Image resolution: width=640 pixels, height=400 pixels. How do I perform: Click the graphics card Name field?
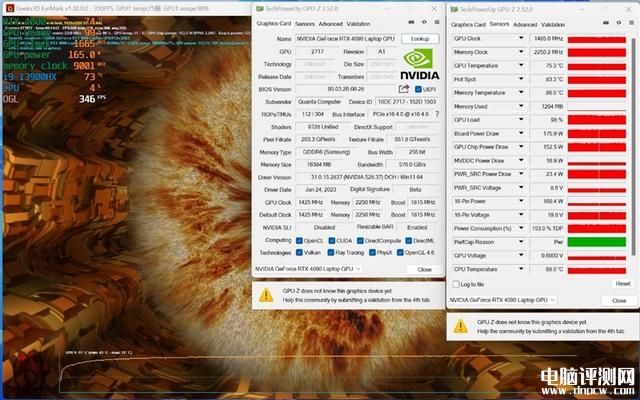coord(346,39)
